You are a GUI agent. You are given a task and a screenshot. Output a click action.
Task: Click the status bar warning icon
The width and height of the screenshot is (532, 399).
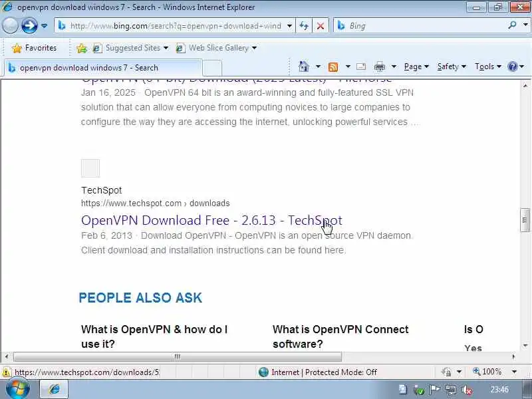[6, 372]
